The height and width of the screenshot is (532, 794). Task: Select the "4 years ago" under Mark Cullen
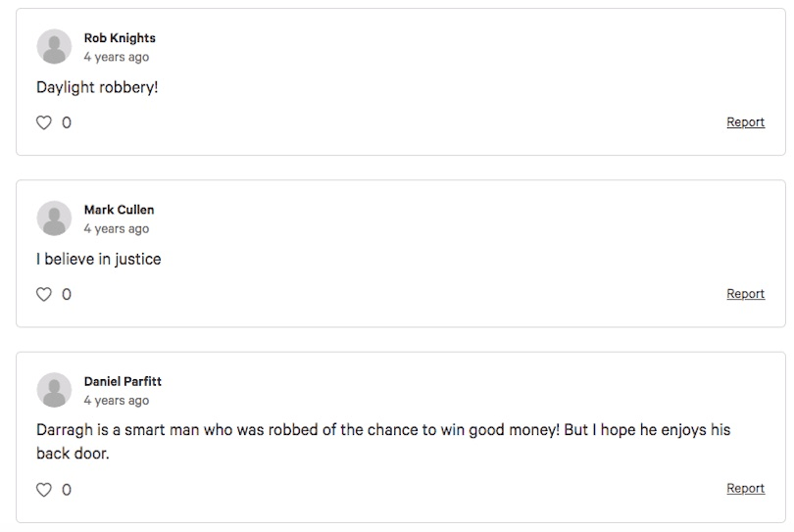(116, 228)
